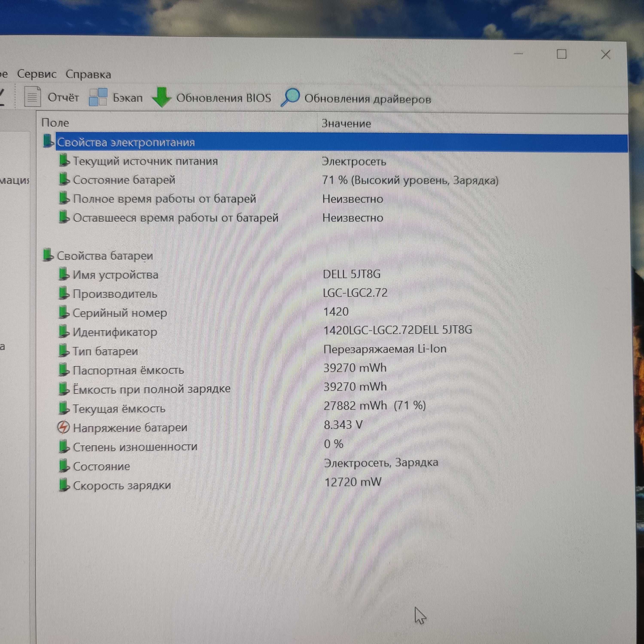Click the value Перезаряжаемая Li-Ion
The height and width of the screenshot is (644, 644).
385,349
